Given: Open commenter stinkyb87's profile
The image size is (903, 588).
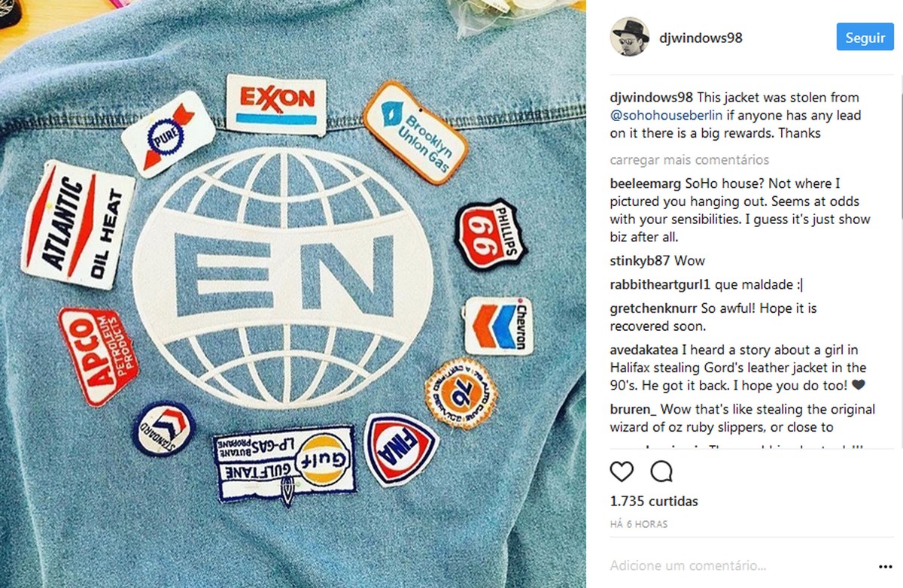Looking at the screenshot, I should [640, 261].
